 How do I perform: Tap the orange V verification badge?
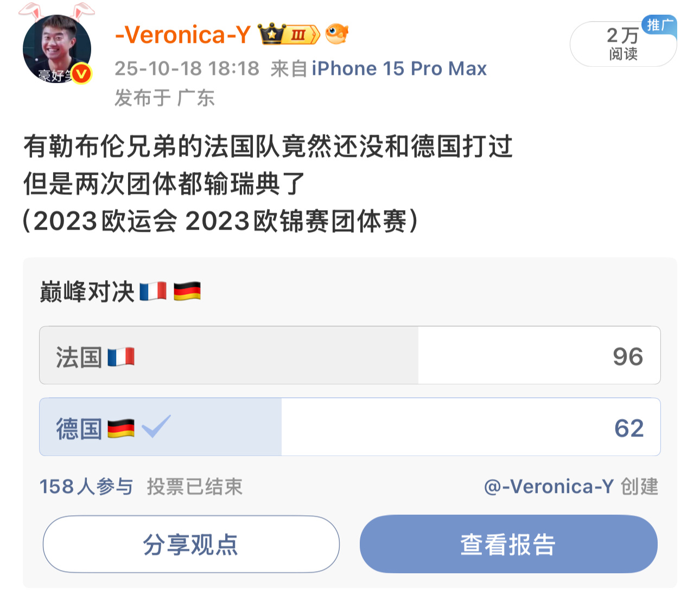point(81,74)
